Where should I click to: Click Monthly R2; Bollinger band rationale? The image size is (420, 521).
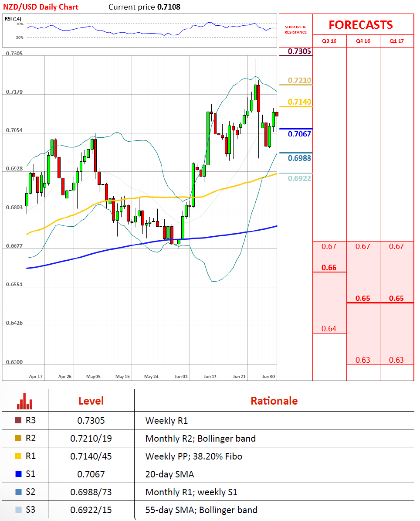[x=200, y=439]
